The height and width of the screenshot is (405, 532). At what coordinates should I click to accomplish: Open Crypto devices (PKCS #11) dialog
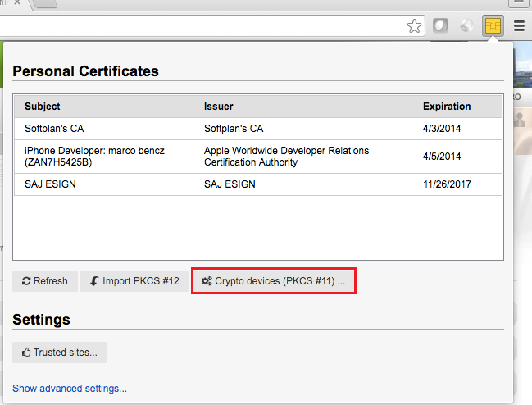(x=273, y=281)
